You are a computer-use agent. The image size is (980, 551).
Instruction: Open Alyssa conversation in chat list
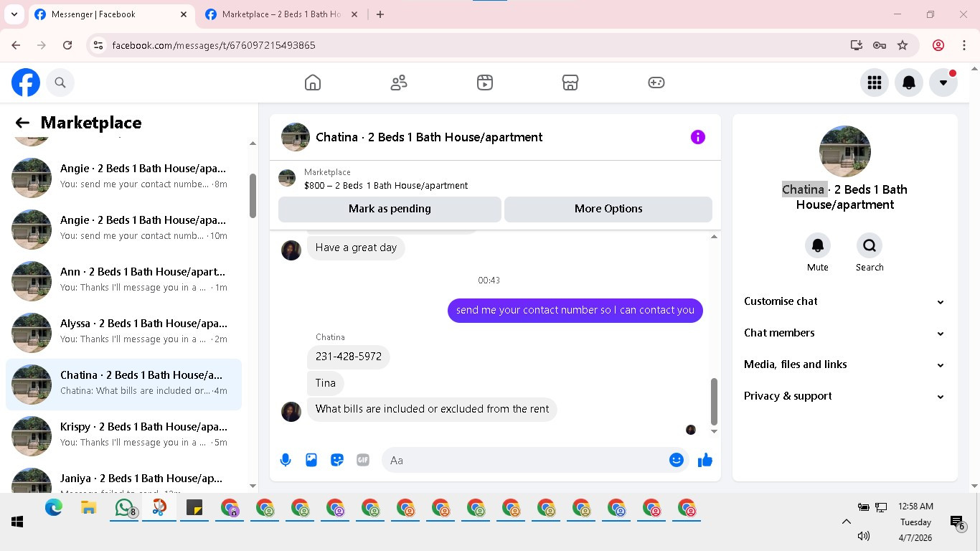(x=123, y=331)
